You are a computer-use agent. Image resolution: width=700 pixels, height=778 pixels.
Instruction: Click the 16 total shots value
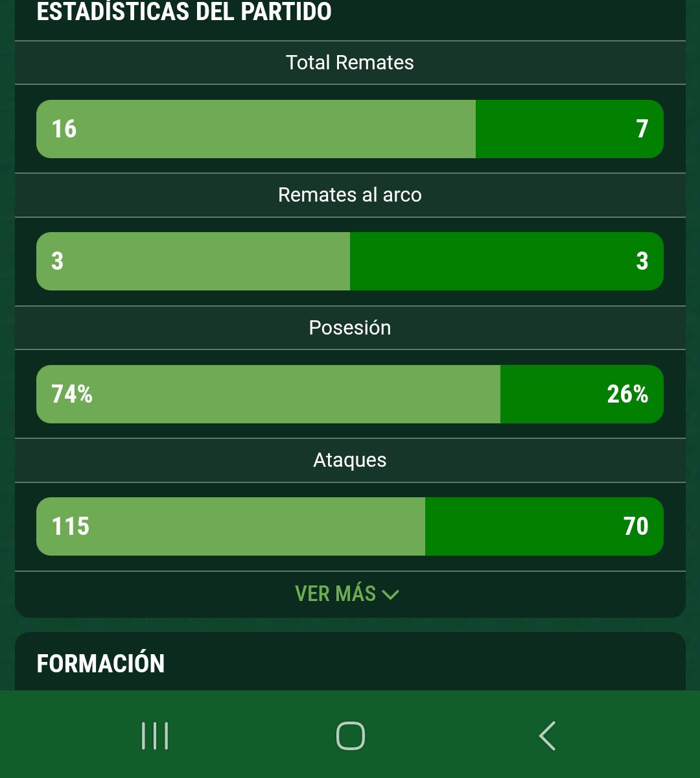click(64, 128)
